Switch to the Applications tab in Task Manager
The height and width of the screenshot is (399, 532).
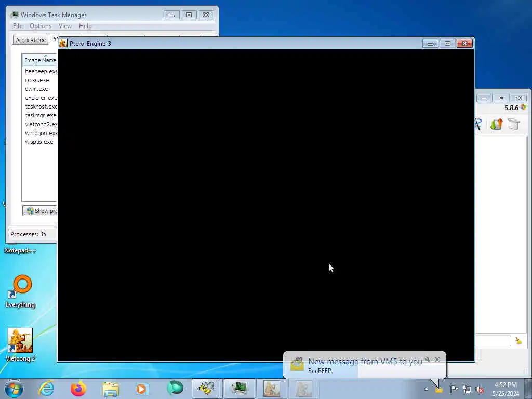point(31,40)
